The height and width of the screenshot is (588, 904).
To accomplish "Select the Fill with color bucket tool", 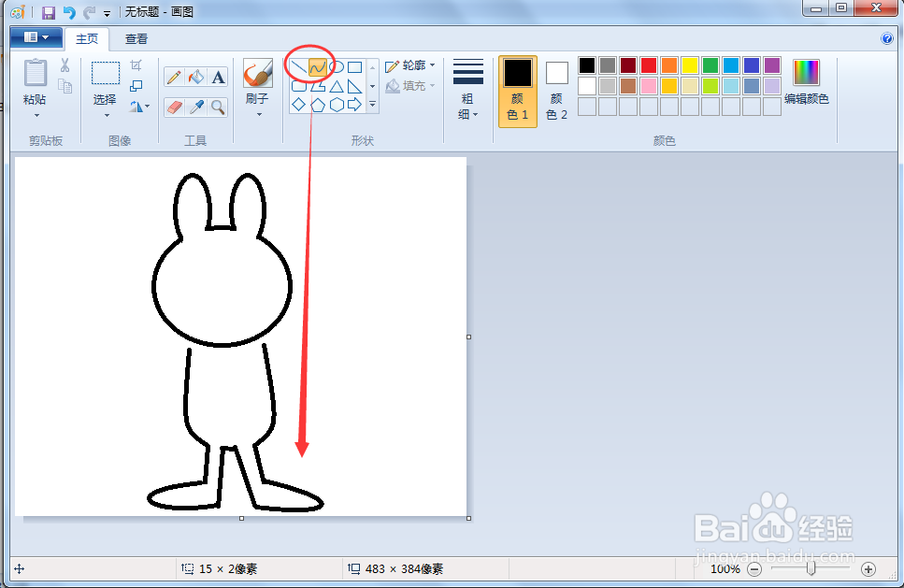I will 194,76.
